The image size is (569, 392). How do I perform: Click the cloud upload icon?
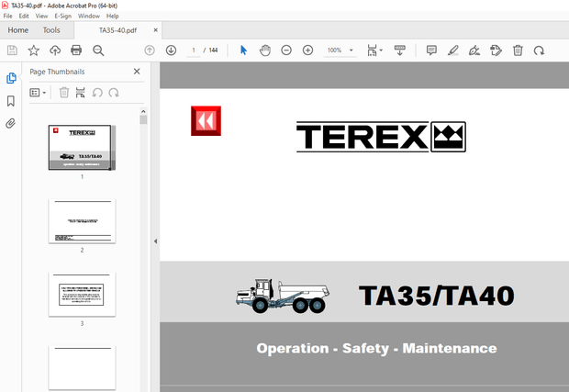point(55,50)
